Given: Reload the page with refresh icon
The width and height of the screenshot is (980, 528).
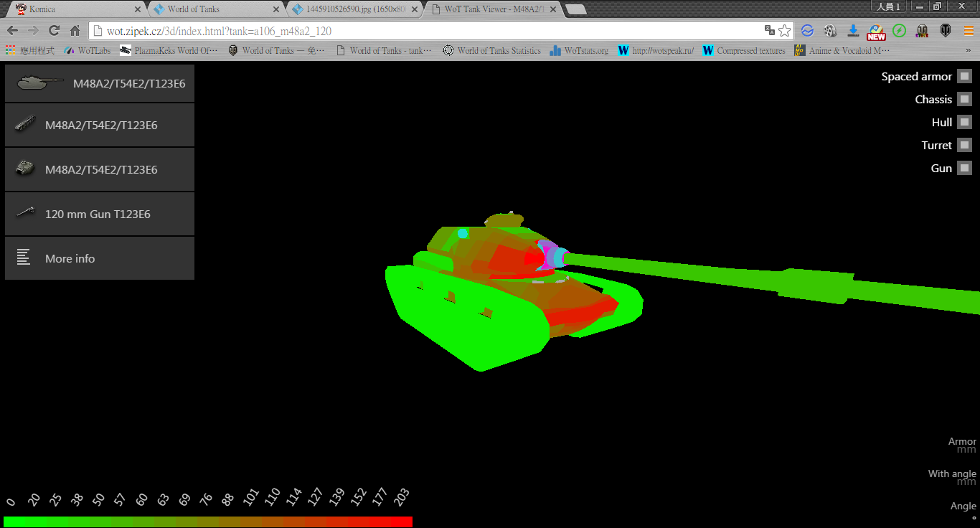Looking at the screenshot, I should coord(54,31).
